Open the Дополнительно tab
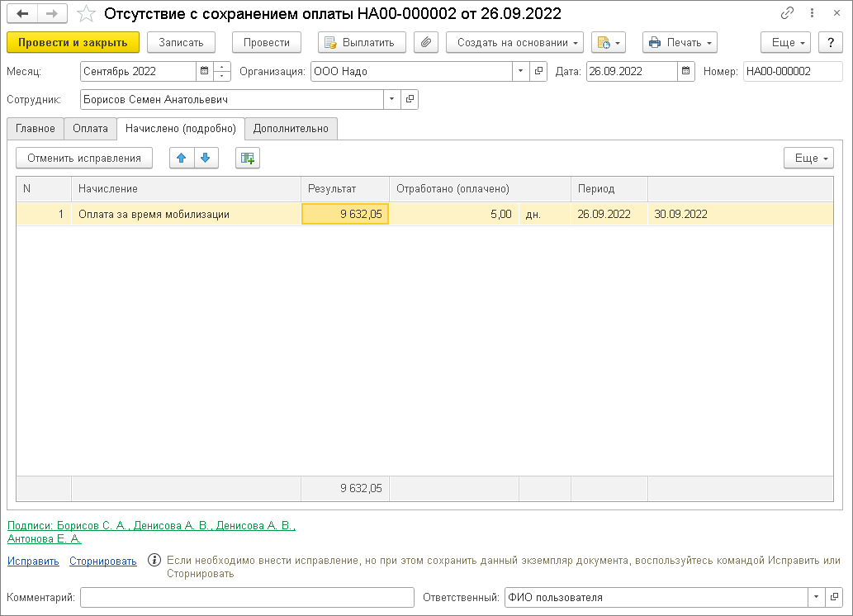 click(x=291, y=129)
